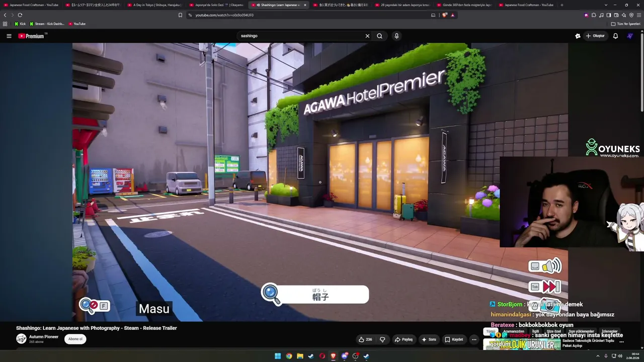Submit search with the magnifier button
The image size is (644, 362).
click(x=380, y=36)
